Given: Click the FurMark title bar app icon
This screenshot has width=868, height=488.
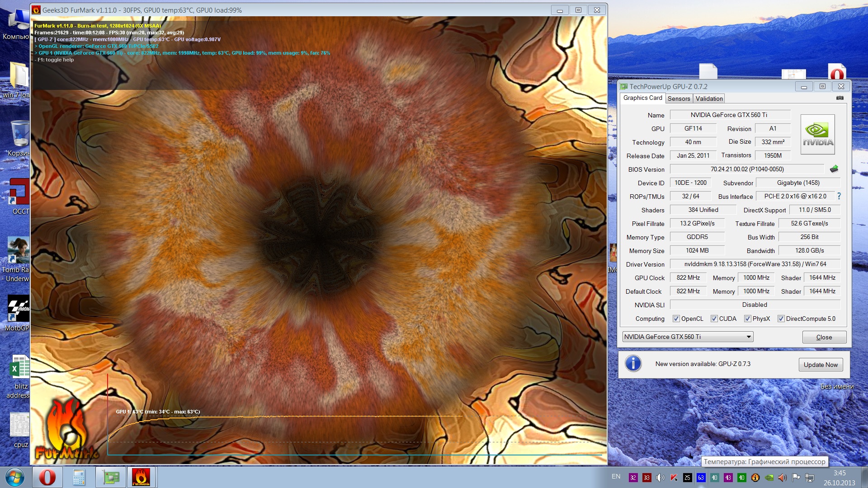Looking at the screenshot, I should (x=36, y=10).
